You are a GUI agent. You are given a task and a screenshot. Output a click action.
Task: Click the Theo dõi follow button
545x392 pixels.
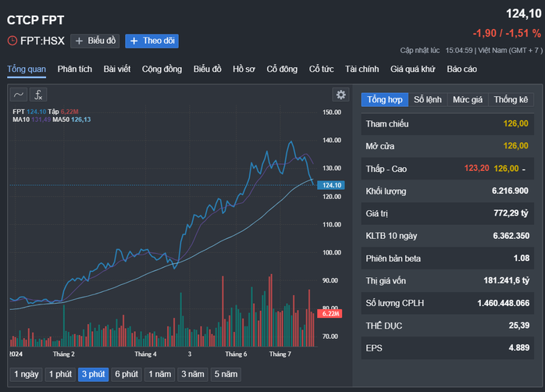(152, 41)
